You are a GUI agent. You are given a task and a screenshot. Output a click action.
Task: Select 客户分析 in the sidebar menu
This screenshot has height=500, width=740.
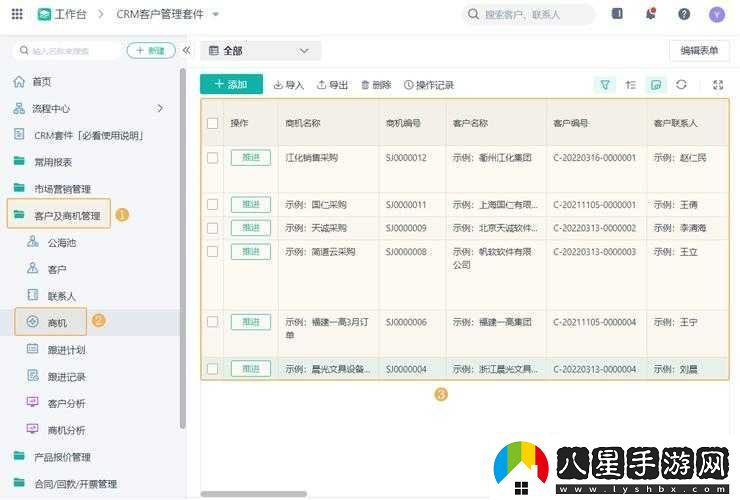coord(67,404)
